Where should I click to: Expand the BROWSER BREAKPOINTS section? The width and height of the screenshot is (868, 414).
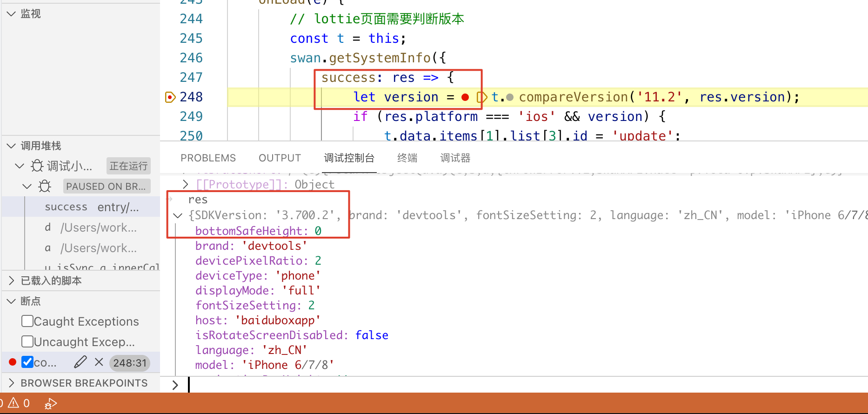pyautogui.click(x=12, y=383)
